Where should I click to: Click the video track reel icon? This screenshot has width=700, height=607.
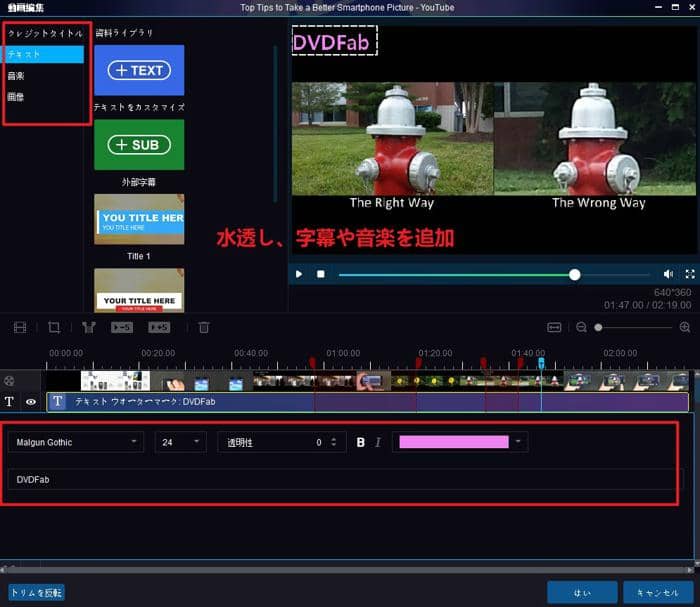point(9,381)
